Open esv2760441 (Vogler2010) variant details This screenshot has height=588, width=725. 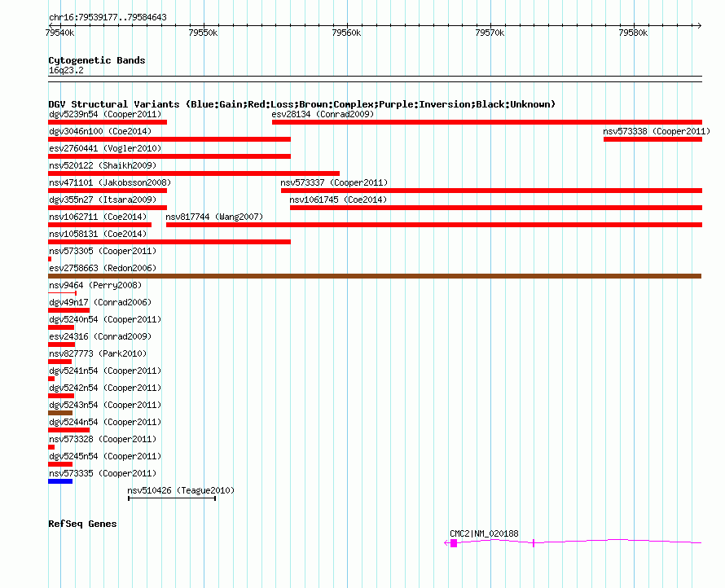[105, 148]
